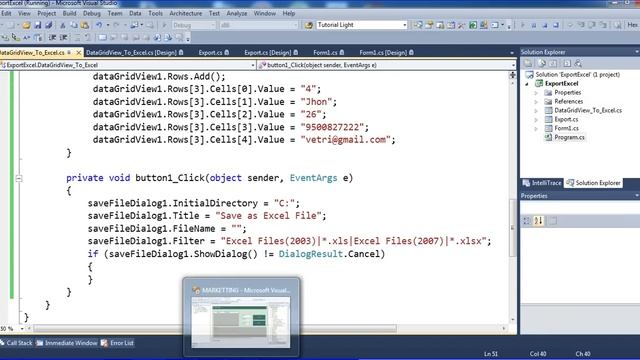Click the green Start Page icon

coord(473,25)
